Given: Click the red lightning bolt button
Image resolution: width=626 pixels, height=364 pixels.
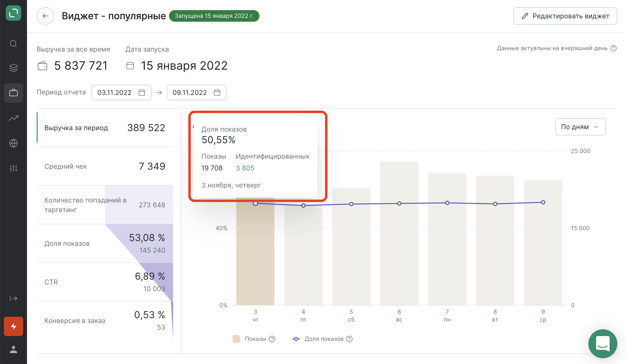Looking at the screenshot, I should click(x=14, y=326).
